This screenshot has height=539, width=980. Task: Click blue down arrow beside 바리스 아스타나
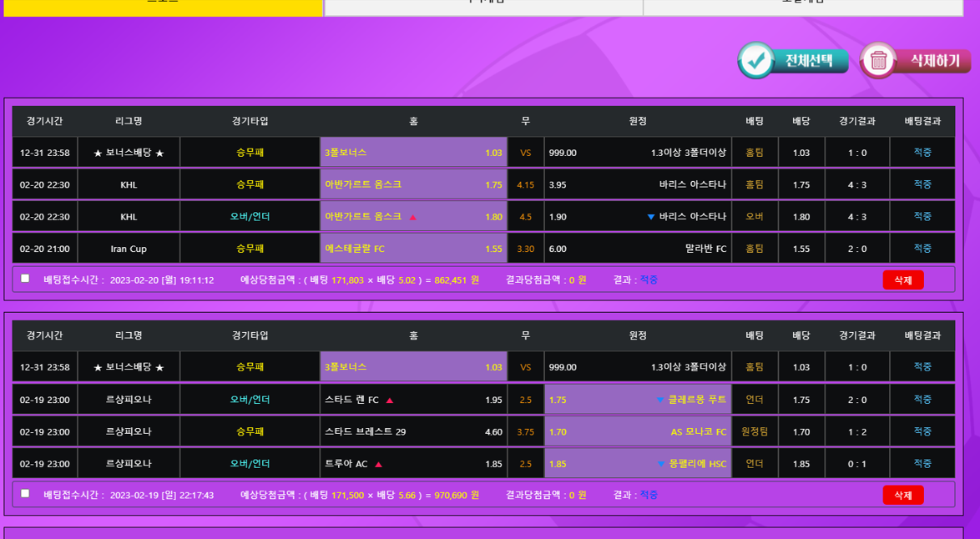[651, 217]
